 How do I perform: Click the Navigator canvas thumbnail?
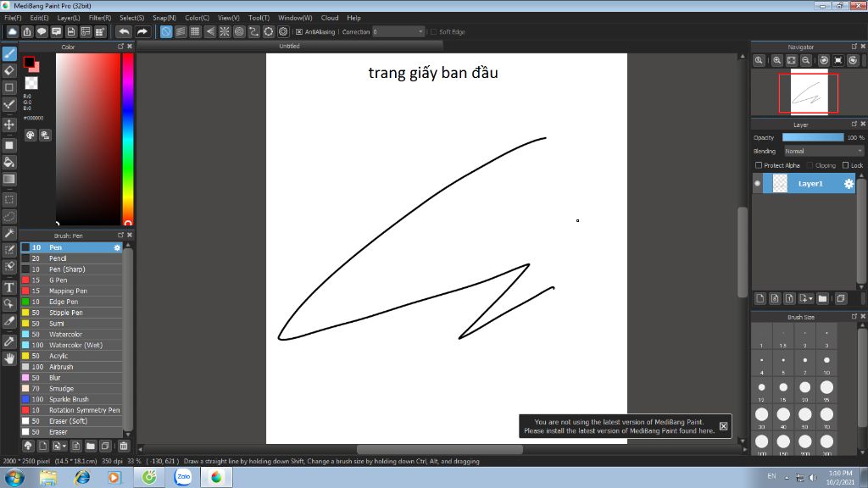(x=809, y=92)
